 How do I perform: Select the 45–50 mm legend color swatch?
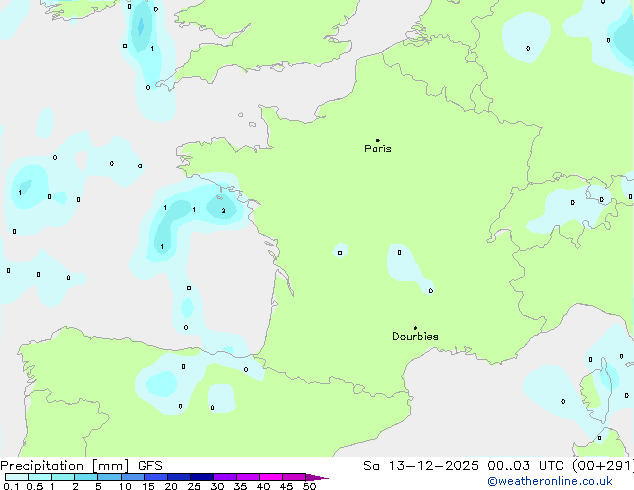pos(294,477)
